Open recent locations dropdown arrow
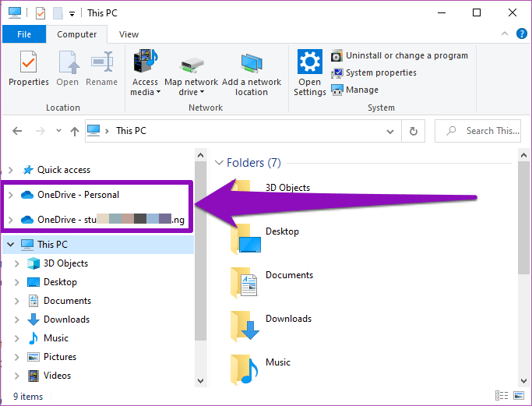The image size is (532, 406). 58,131
